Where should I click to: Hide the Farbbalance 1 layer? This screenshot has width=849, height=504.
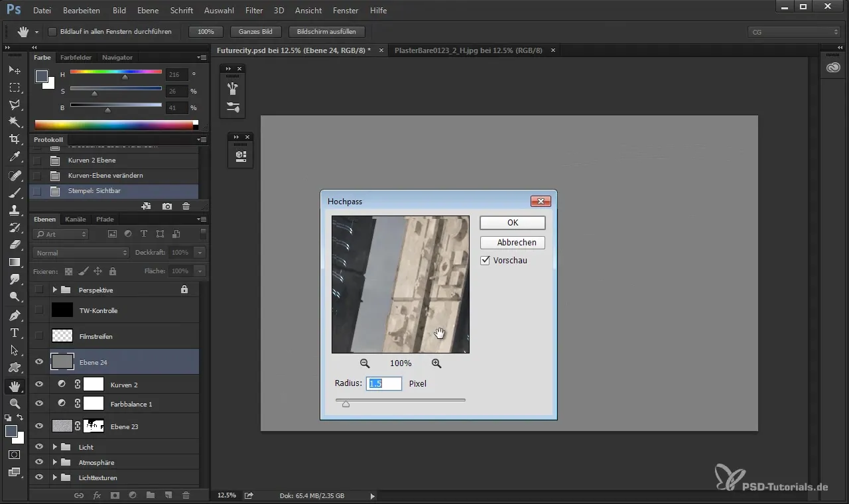pyautogui.click(x=39, y=403)
